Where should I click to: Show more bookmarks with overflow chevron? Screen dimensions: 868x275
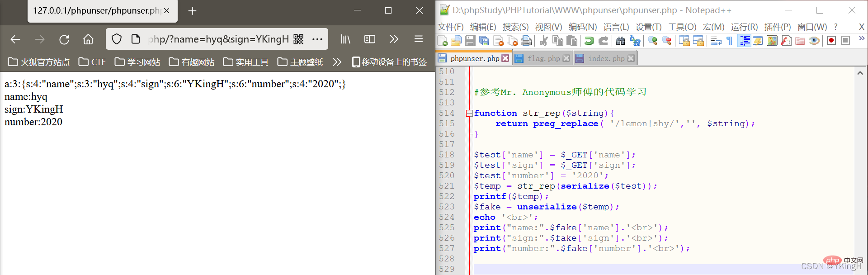pos(337,62)
